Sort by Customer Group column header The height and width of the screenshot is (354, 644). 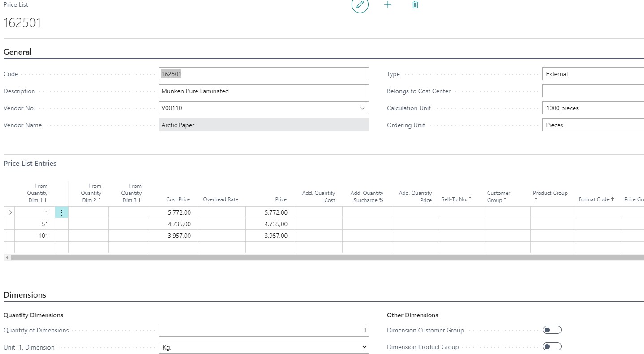click(498, 197)
